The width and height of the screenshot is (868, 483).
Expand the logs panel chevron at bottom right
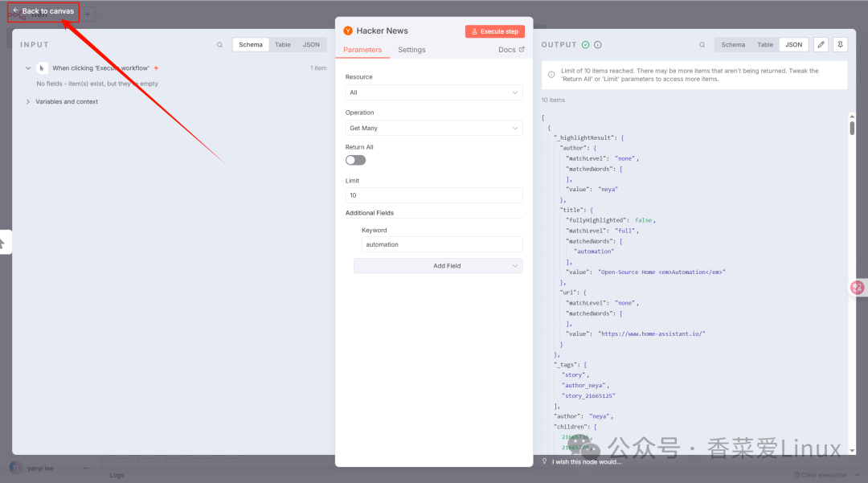(858, 475)
